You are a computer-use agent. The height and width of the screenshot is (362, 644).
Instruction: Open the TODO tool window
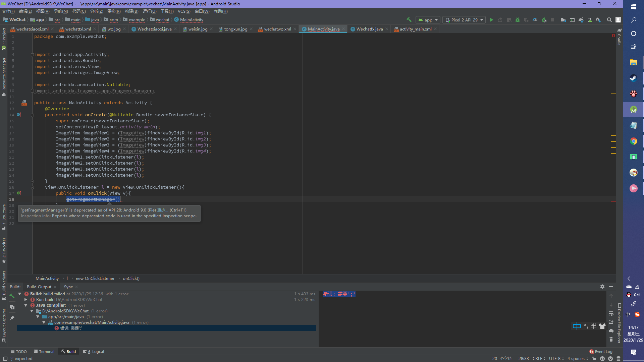point(19,351)
